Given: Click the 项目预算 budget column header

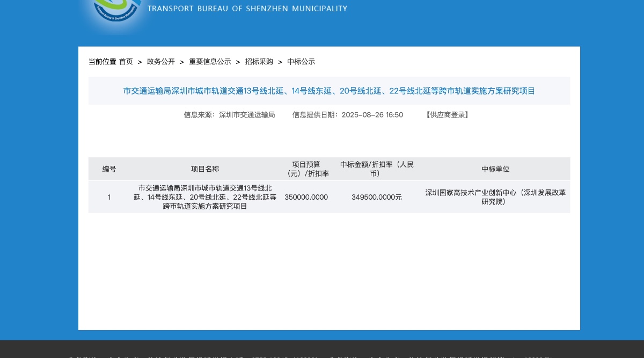Looking at the screenshot, I should pos(306,169).
